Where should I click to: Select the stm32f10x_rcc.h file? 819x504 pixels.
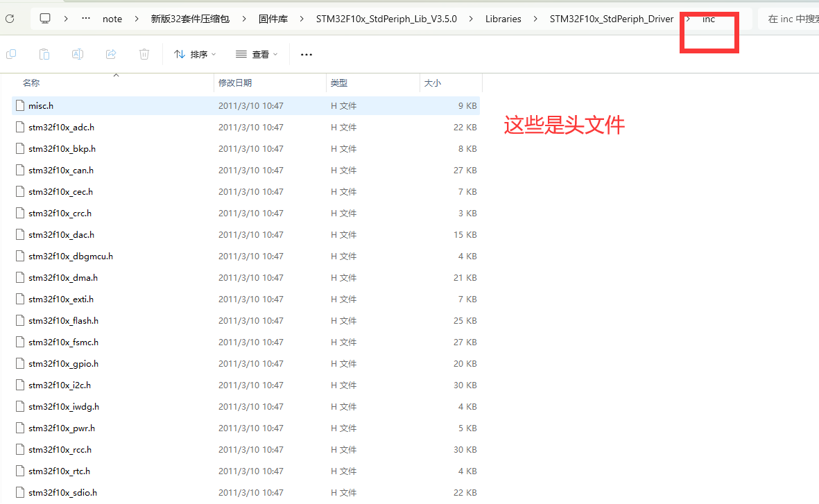[245, 450]
